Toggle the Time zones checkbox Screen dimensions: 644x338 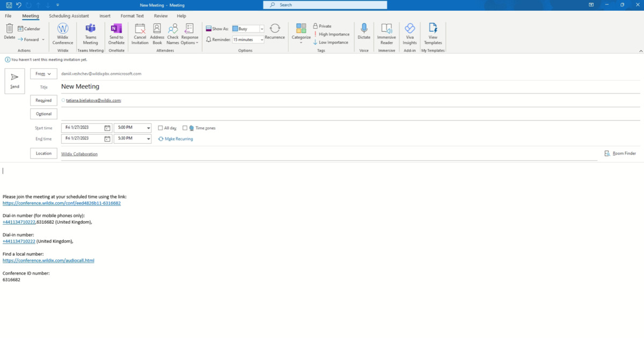coord(185,128)
